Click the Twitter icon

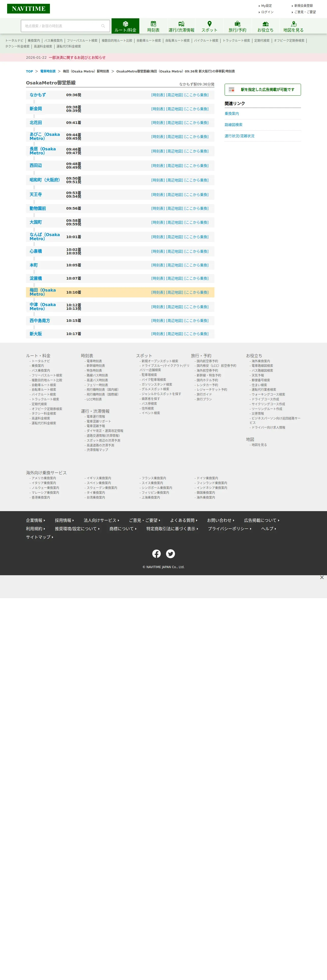click(171, 554)
